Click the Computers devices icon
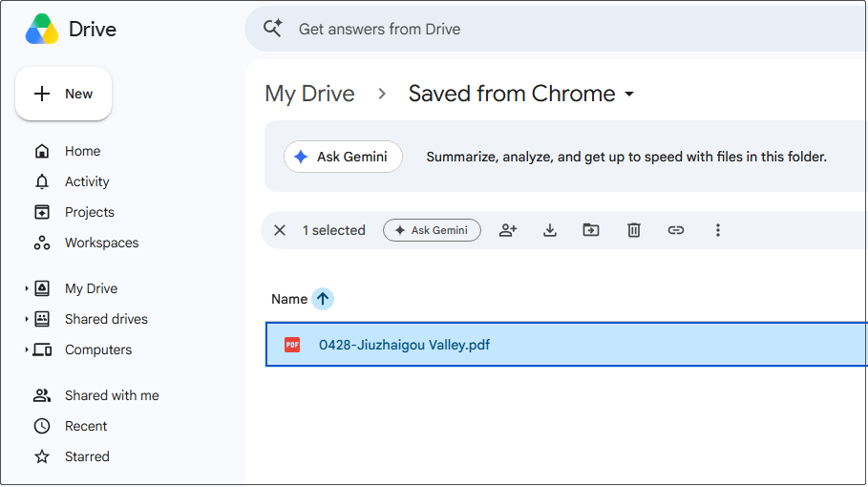This screenshot has width=868, height=487. [42, 349]
